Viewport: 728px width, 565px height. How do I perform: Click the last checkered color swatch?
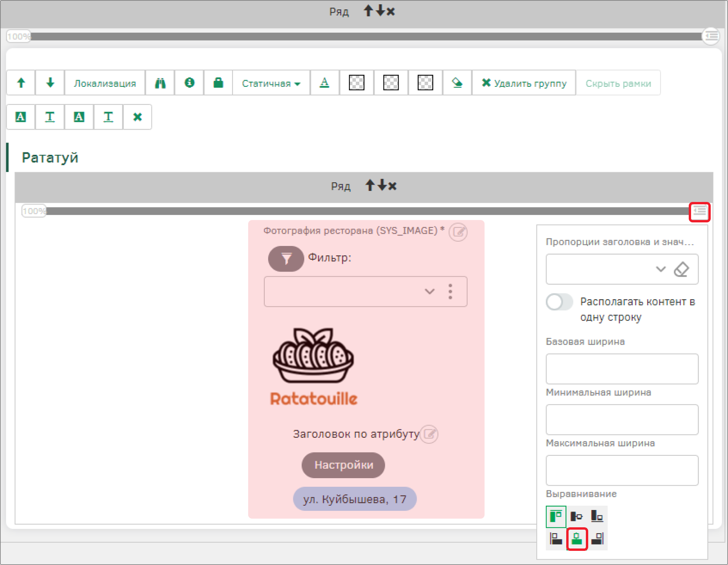425,83
